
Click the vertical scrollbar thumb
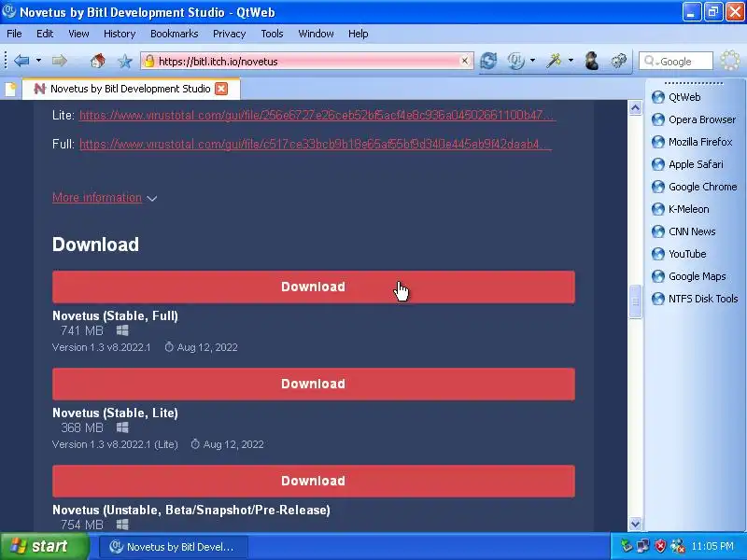pos(635,301)
